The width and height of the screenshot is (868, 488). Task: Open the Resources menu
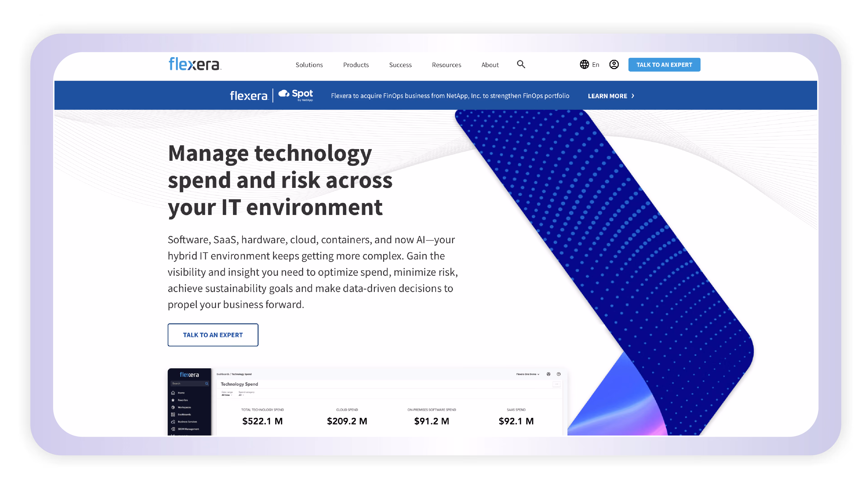tap(447, 65)
